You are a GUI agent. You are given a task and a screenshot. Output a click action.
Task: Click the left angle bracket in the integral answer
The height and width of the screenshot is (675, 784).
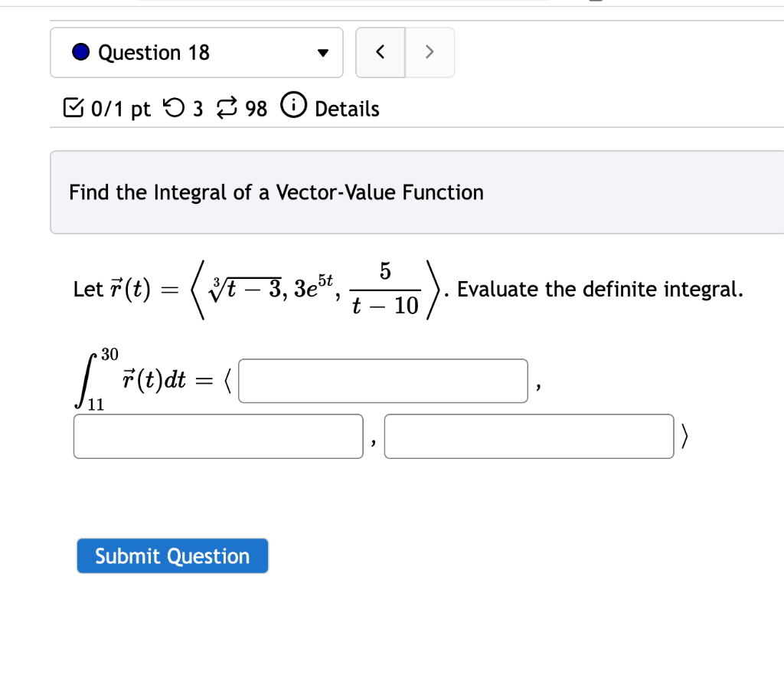[228, 380]
